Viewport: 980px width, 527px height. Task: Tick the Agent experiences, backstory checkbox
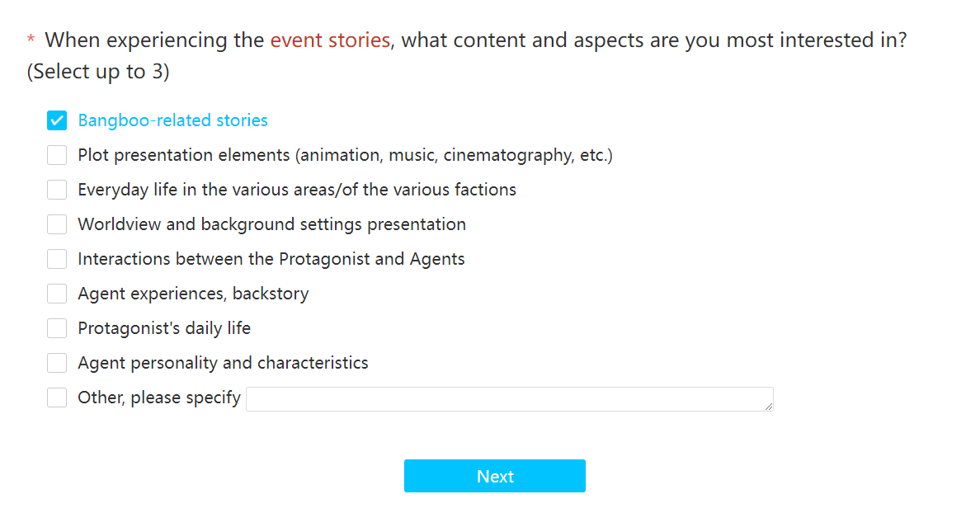tap(57, 294)
